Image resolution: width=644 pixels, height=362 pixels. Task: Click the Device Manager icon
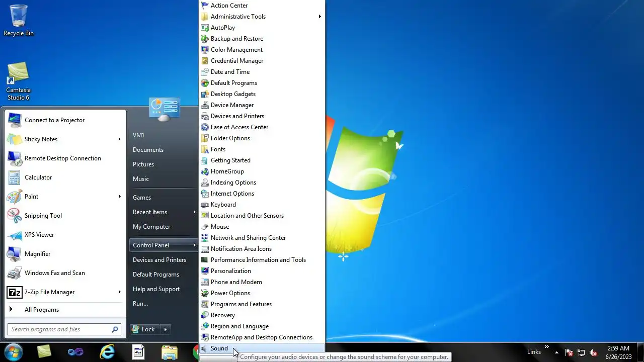[x=205, y=105]
